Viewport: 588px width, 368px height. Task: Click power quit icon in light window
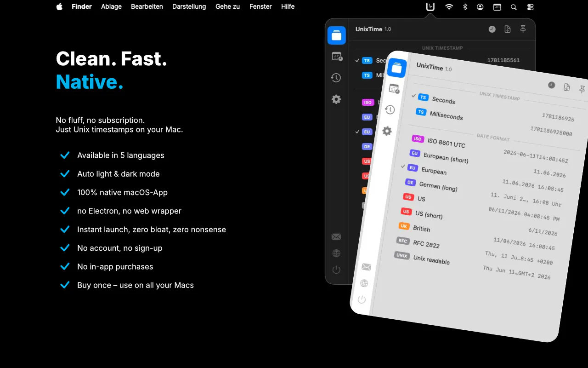coord(362,300)
